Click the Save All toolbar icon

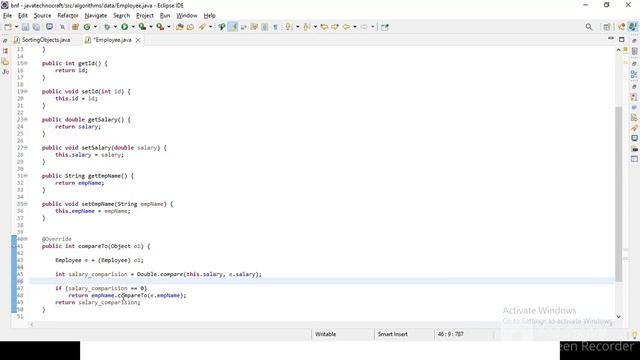click(x=36, y=27)
